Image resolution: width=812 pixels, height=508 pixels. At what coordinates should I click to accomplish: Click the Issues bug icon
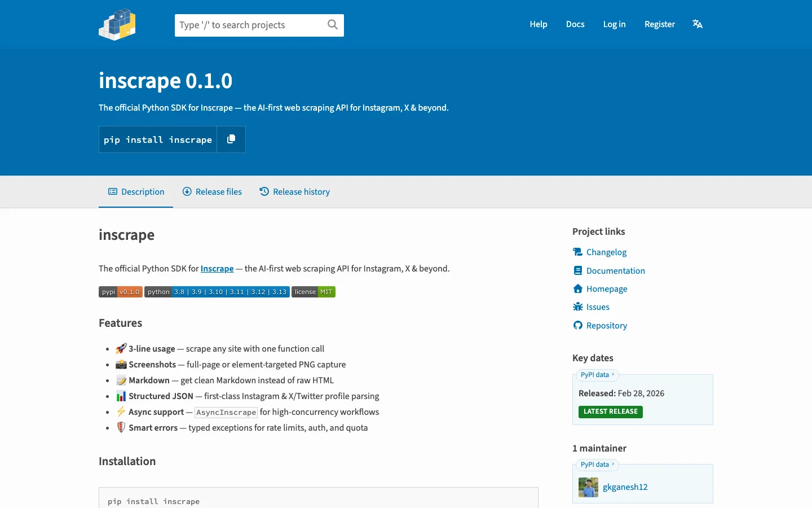577,307
